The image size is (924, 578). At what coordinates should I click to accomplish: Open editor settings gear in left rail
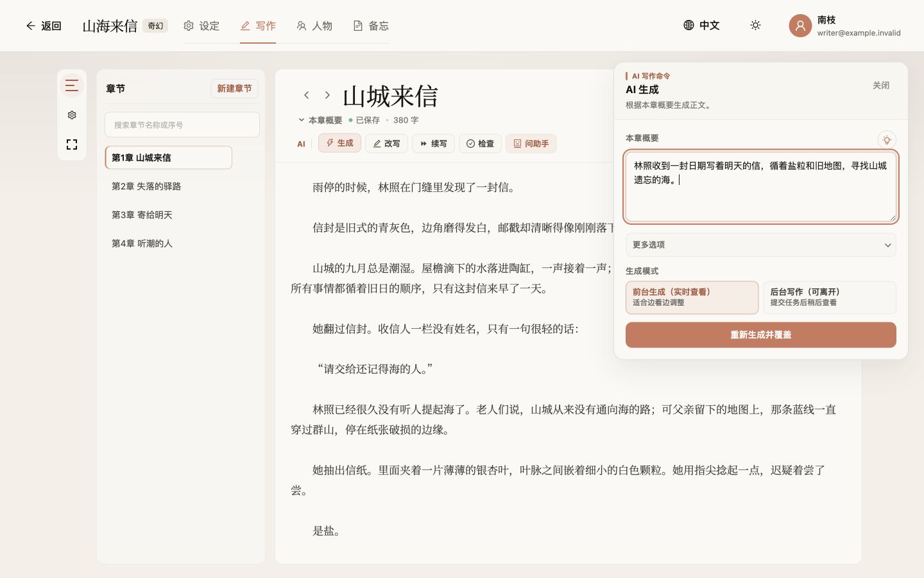click(x=72, y=115)
